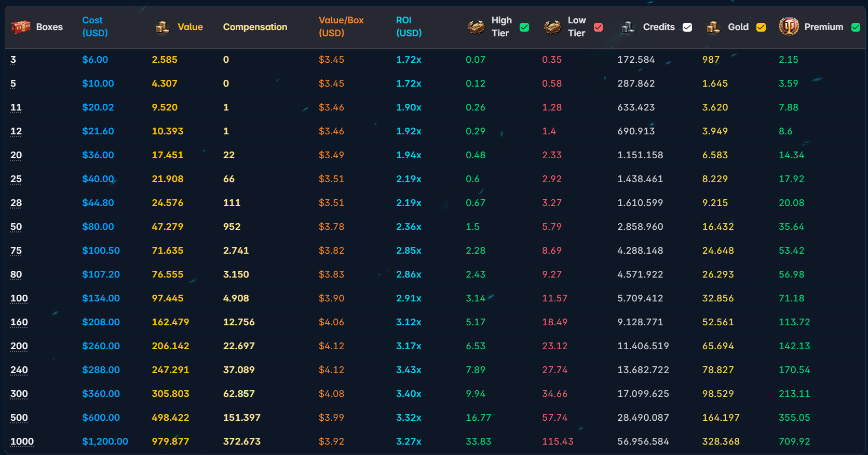
Task: Click the box count 80
Action: 16,274
